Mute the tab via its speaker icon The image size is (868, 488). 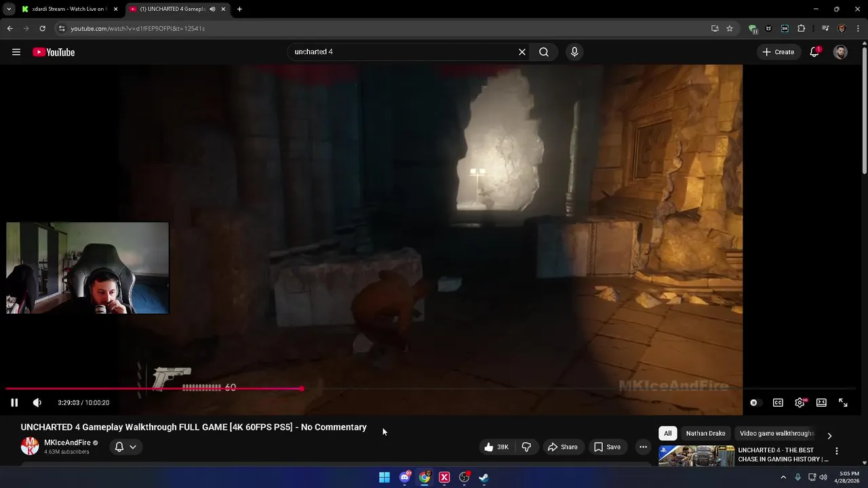[212, 9]
